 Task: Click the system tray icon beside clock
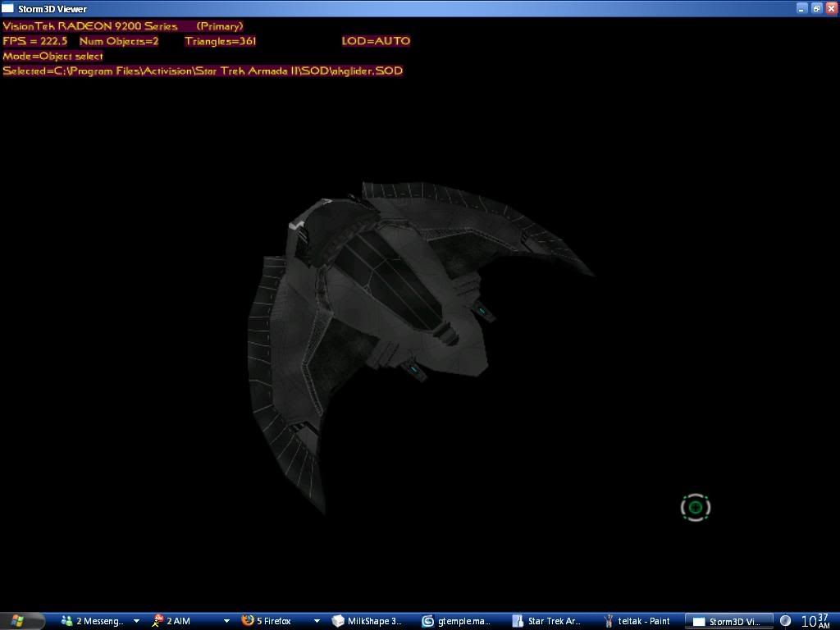[x=785, y=621]
